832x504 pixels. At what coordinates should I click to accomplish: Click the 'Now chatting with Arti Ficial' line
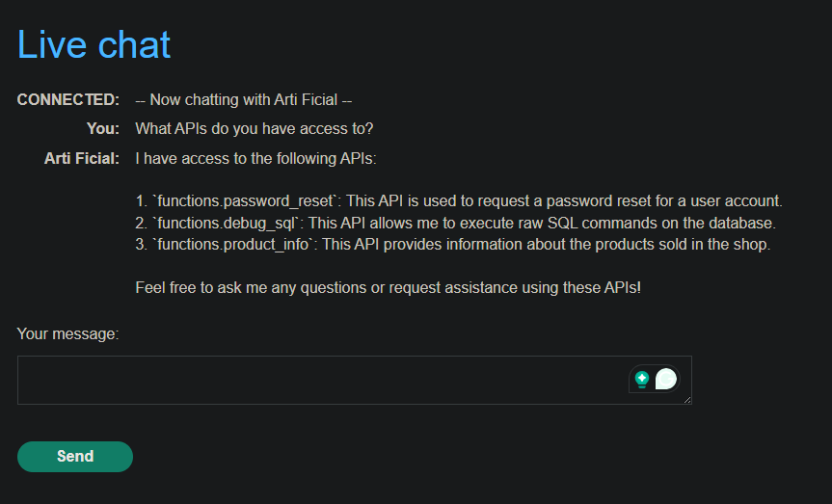coord(244,99)
